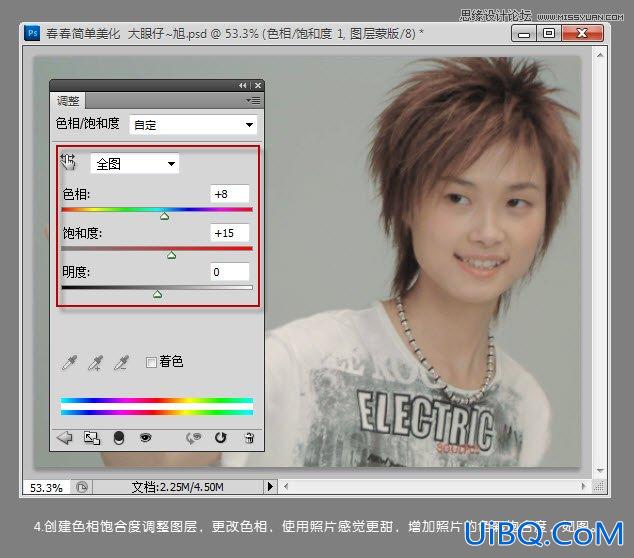634x558 pixels.
Task: Click the upper color spectrum bar
Action: click(157, 400)
